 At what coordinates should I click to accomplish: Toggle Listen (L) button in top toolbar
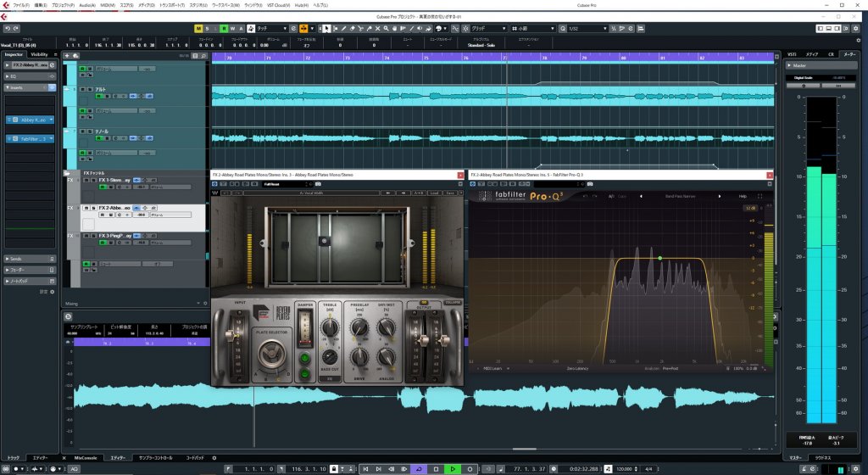[x=217, y=28]
